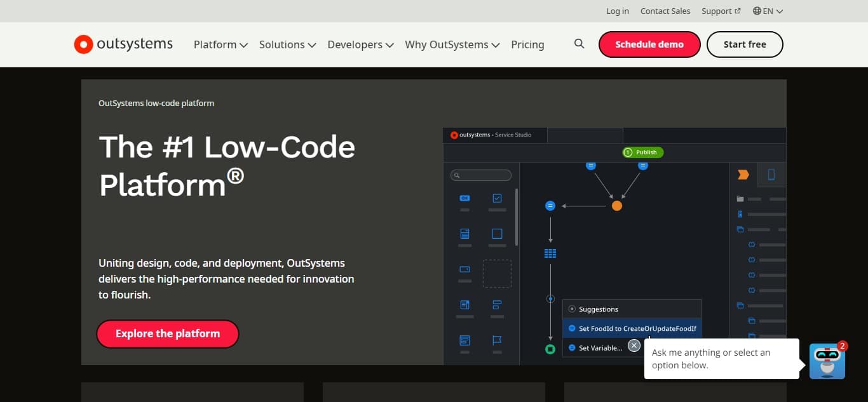Viewport: 868px width, 402px height.
Task: Click the Start free button
Action: (745, 44)
